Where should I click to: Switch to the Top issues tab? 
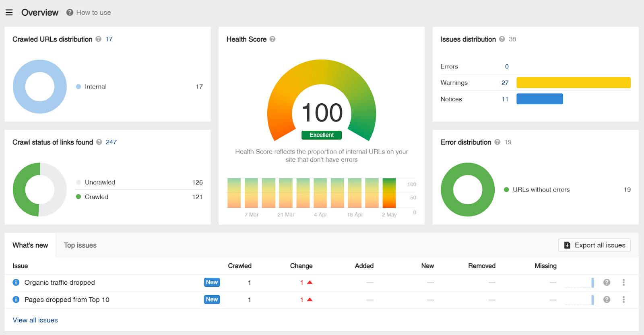(80, 245)
